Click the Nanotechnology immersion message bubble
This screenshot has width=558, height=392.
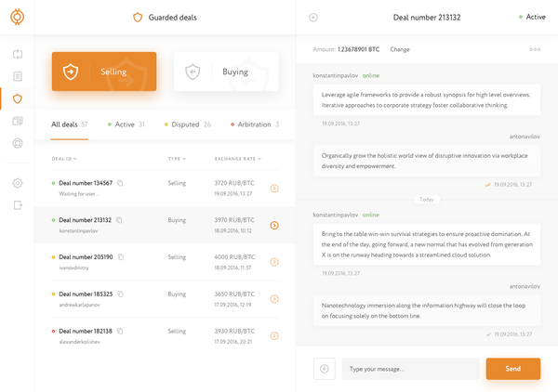coord(427,310)
